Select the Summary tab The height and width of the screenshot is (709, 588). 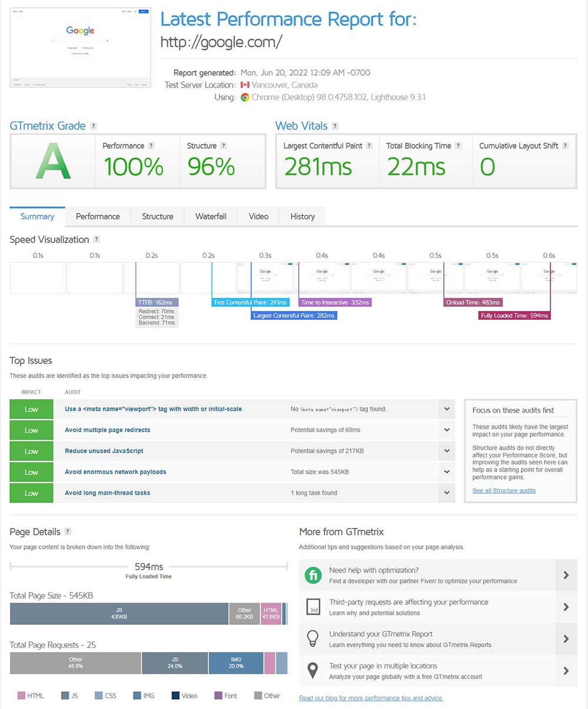(x=37, y=216)
